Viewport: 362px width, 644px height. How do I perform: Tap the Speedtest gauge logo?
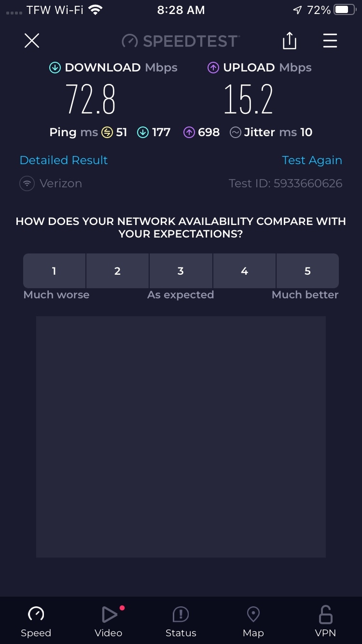129,41
